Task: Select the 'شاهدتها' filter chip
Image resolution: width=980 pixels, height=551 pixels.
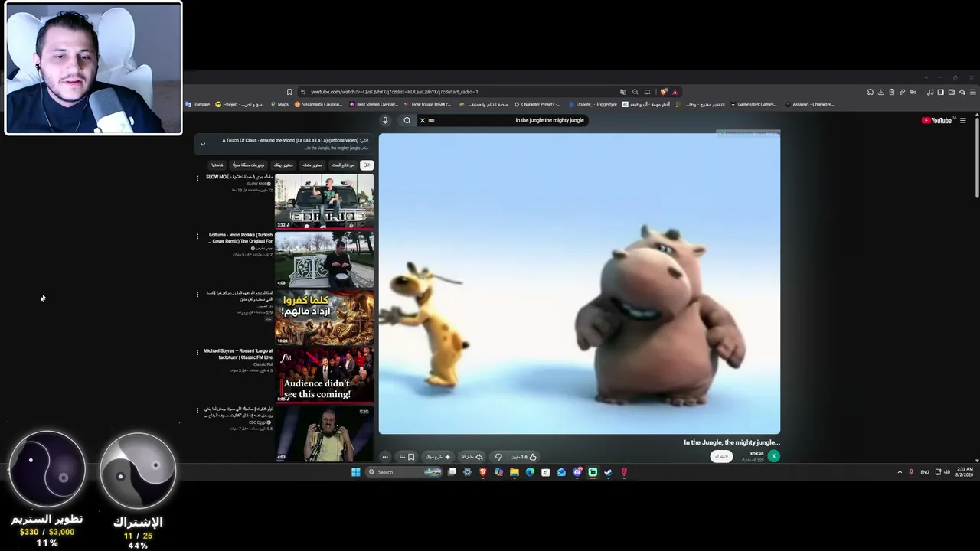Action: point(217,165)
